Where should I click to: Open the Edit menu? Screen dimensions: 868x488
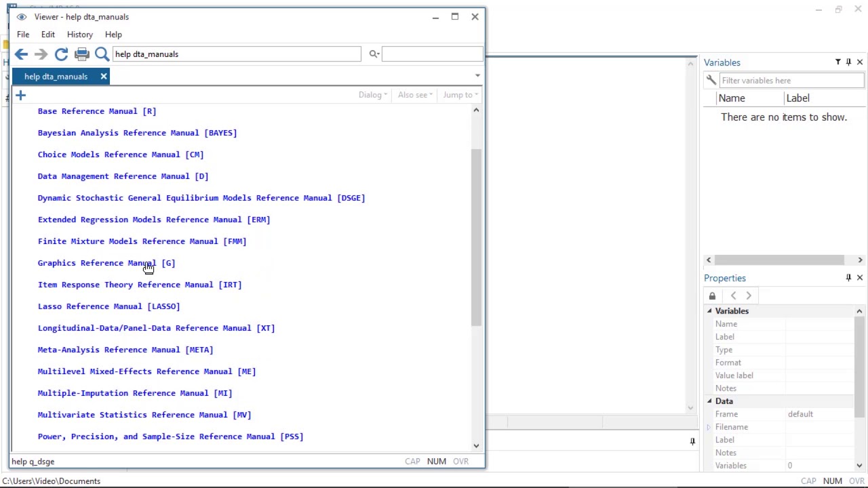[48, 35]
